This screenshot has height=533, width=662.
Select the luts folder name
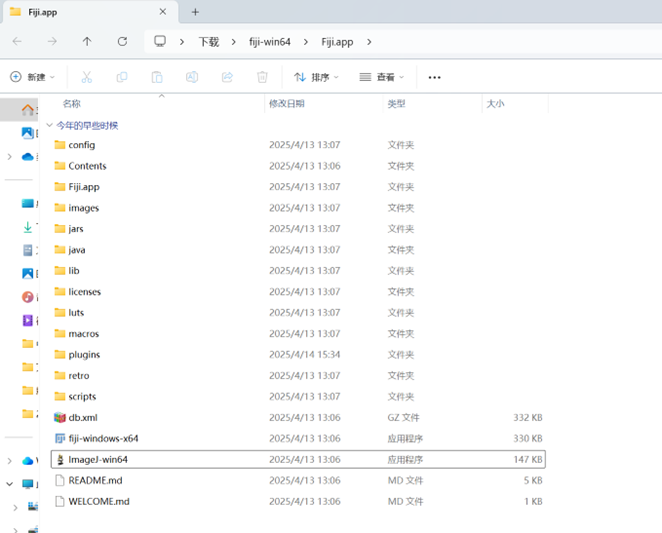click(76, 313)
